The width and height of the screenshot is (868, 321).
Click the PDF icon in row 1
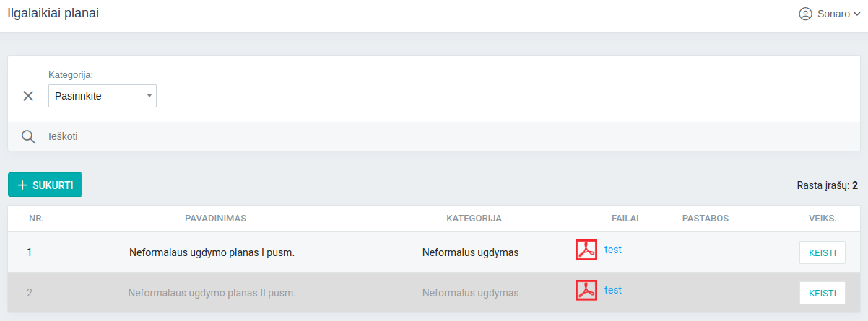[x=586, y=250]
